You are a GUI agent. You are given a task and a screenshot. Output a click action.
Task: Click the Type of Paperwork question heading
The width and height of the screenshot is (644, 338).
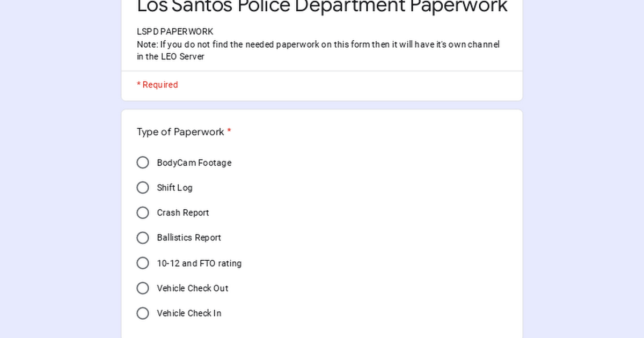pos(180,132)
